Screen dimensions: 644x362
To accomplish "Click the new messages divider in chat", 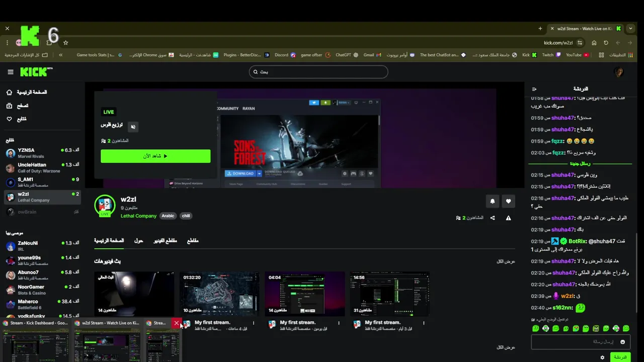I will point(580,164).
